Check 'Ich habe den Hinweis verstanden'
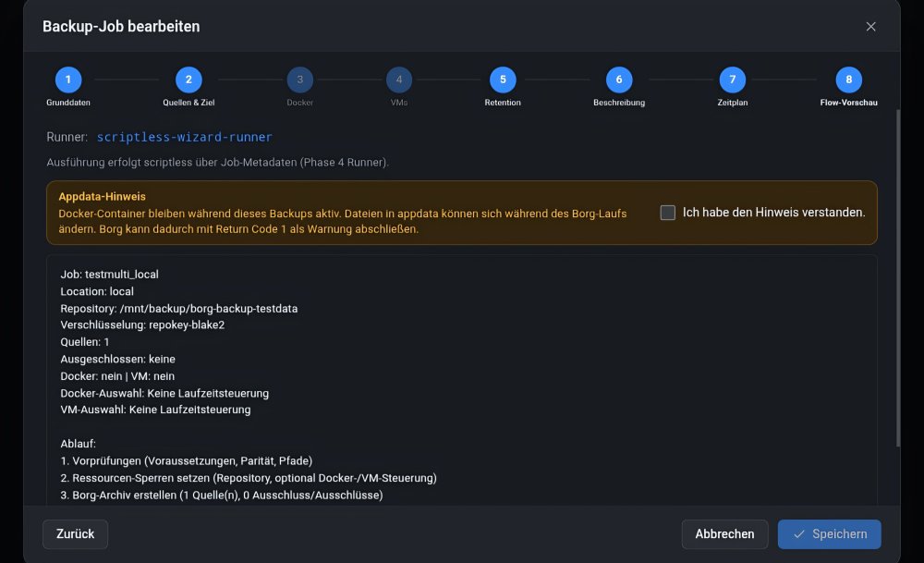Screen dimensions: 924x563 pos(668,213)
